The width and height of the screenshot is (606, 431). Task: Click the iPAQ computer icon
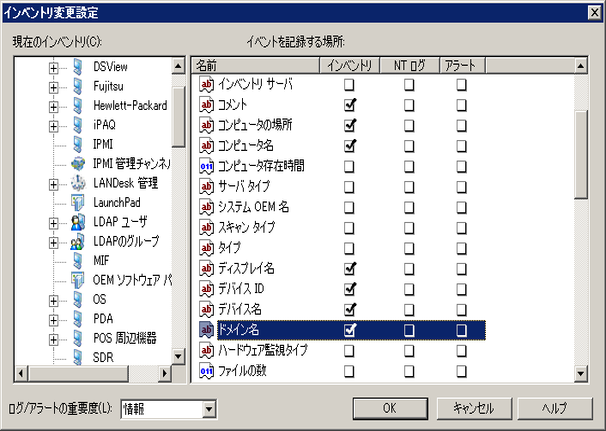[78, 125]
